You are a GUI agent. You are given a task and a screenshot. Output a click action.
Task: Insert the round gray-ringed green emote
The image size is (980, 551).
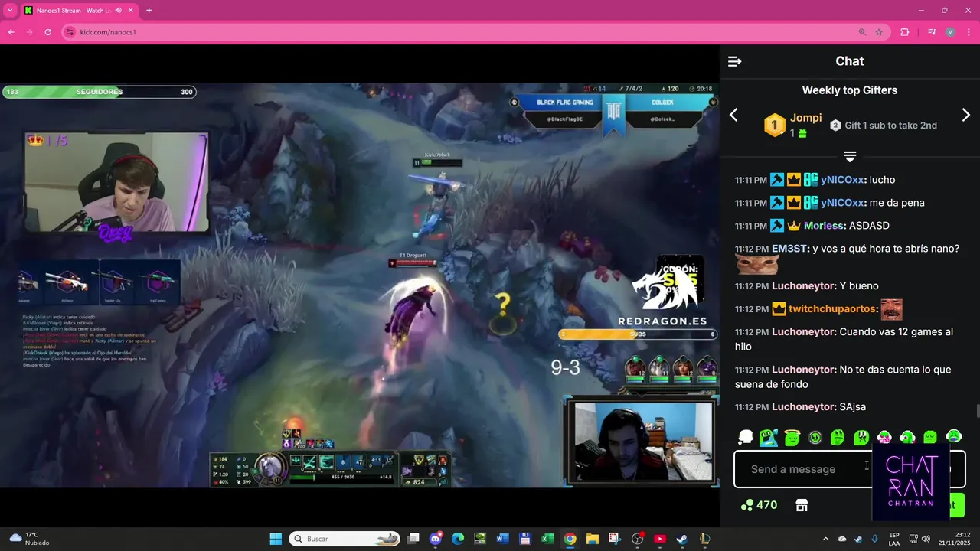coord(815,438)
